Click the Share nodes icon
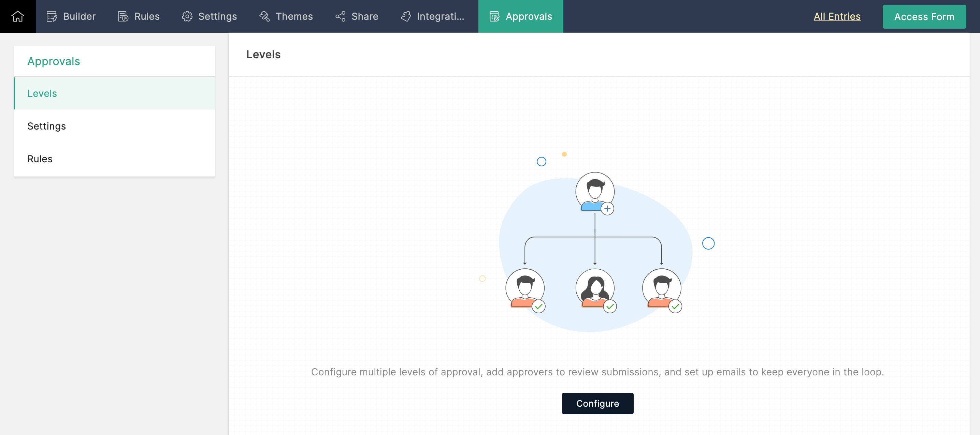The width and height of the screenshot is (980, 435). [340, 16]
